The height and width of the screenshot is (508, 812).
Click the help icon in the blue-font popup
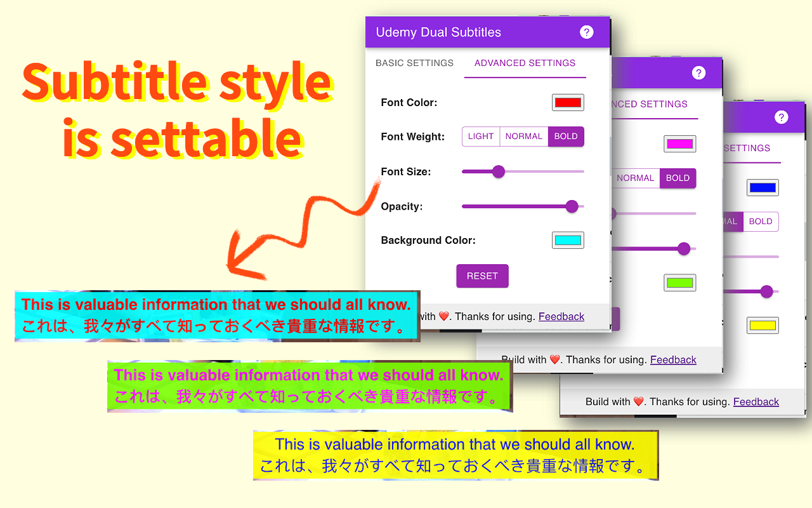coord(782,117)
